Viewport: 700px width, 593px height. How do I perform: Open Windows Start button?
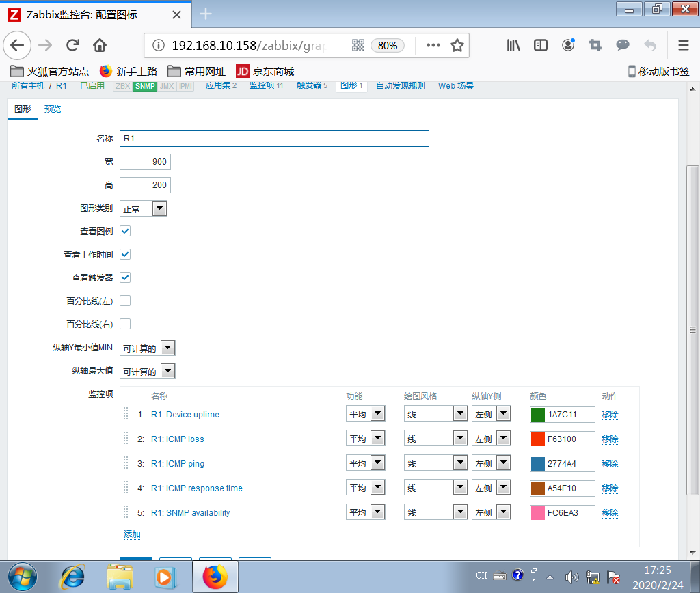pyautogui.click(x=23, y=577)
